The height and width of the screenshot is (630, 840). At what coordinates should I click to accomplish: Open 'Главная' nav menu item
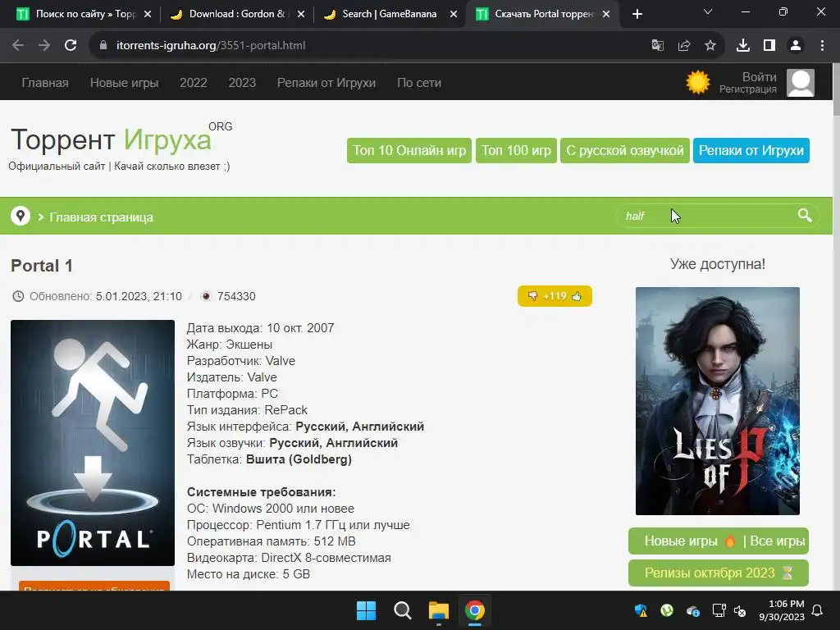point(45,83)
